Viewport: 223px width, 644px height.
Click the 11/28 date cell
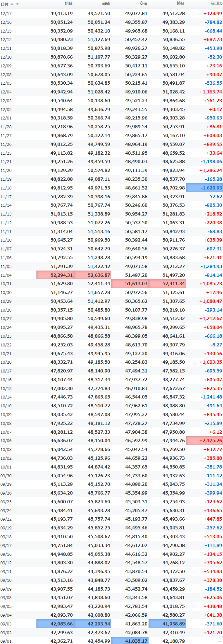click(x=6, y=127)
